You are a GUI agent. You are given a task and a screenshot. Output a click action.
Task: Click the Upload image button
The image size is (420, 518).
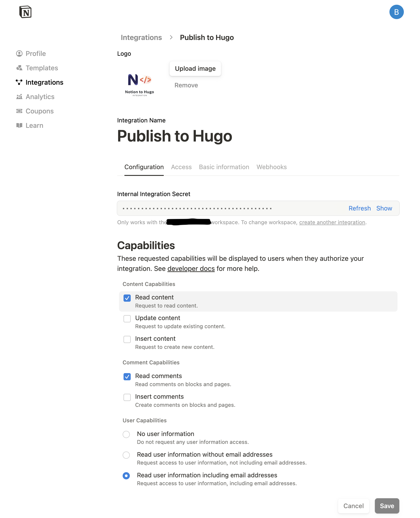coord(195,69)
